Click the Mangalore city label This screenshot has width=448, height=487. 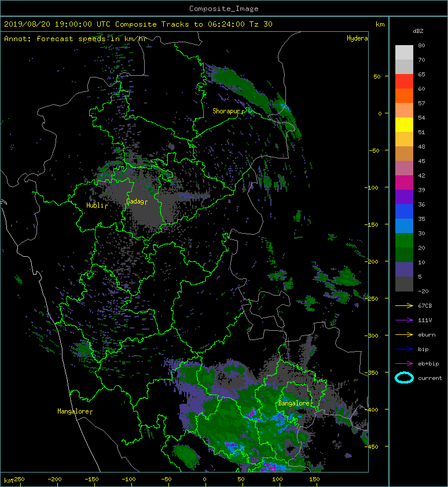tap(73, 411)
